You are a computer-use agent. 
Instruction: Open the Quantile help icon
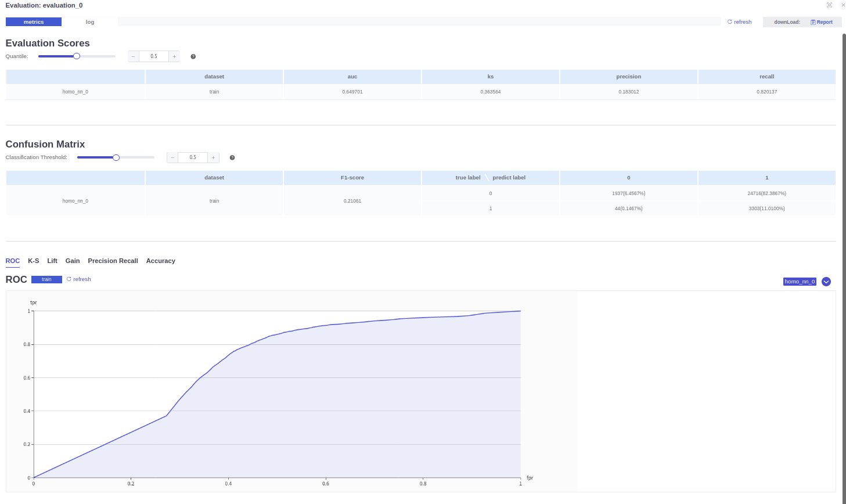193,56
